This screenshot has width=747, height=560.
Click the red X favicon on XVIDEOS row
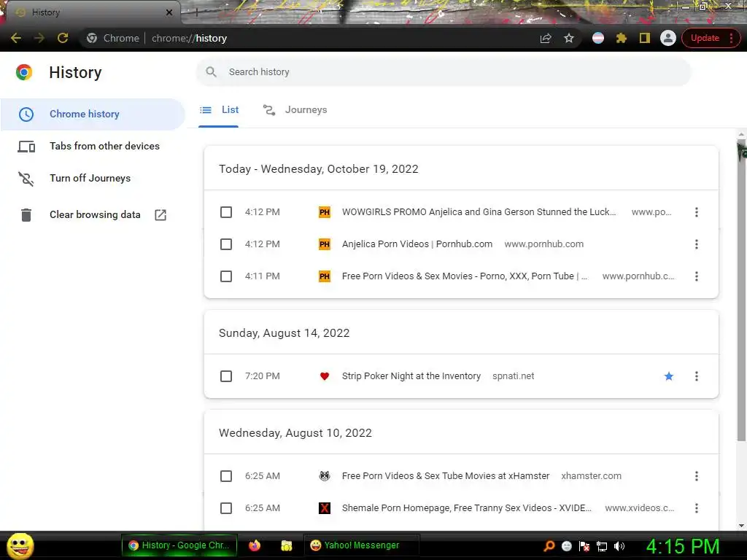pyautogui.click(x=325, y=508)
